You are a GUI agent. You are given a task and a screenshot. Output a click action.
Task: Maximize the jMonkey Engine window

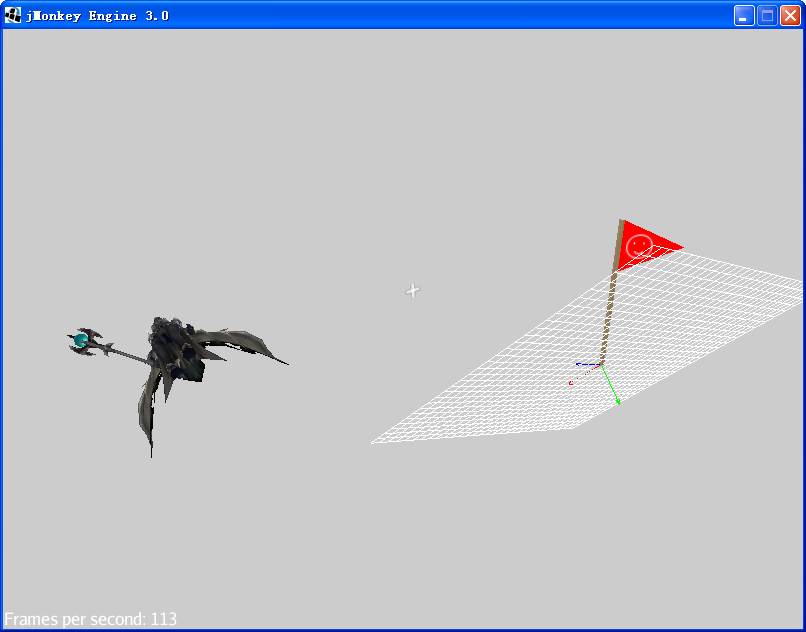(x=767, y=15)
